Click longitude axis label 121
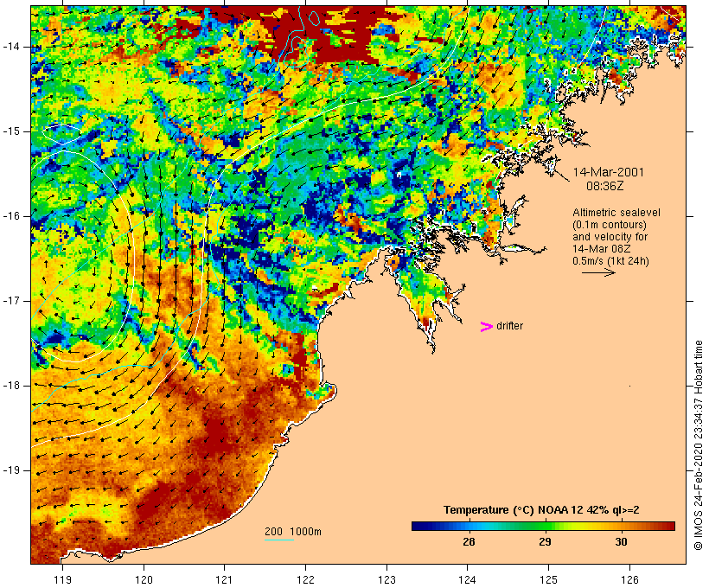Image resolution: width=709 pixels, height=588 pixels. pos(224,579)
